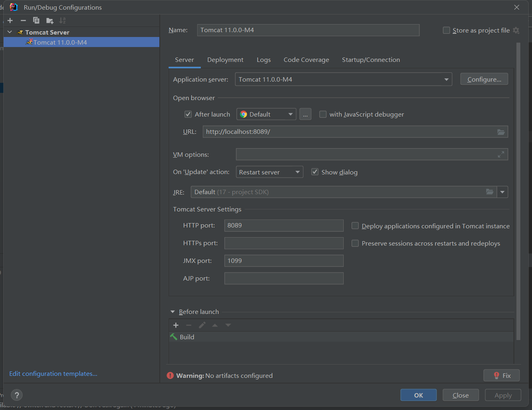This screenshot has width=532, height=410.
Task: Toggle Store as project file
Action: (446, 31)
